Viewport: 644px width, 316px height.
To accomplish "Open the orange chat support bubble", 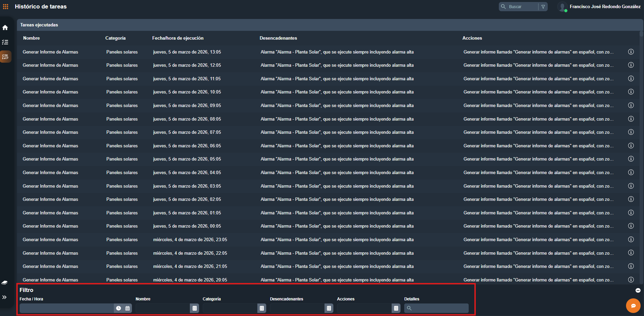I will pyautogui.click(x=633, y=306).
